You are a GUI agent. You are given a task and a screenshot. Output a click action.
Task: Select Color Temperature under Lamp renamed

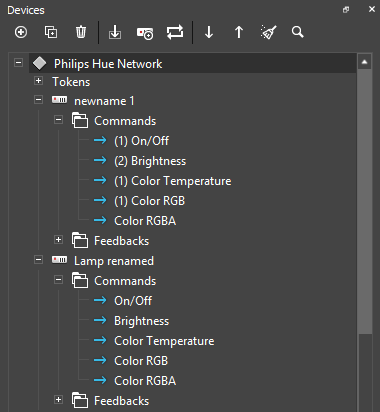click(164, 341)
